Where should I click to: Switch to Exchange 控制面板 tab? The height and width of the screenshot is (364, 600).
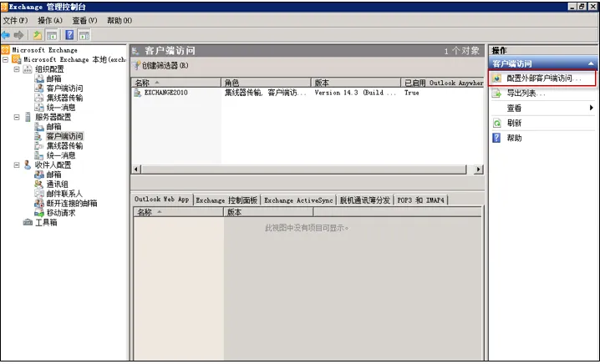(226, 200)
